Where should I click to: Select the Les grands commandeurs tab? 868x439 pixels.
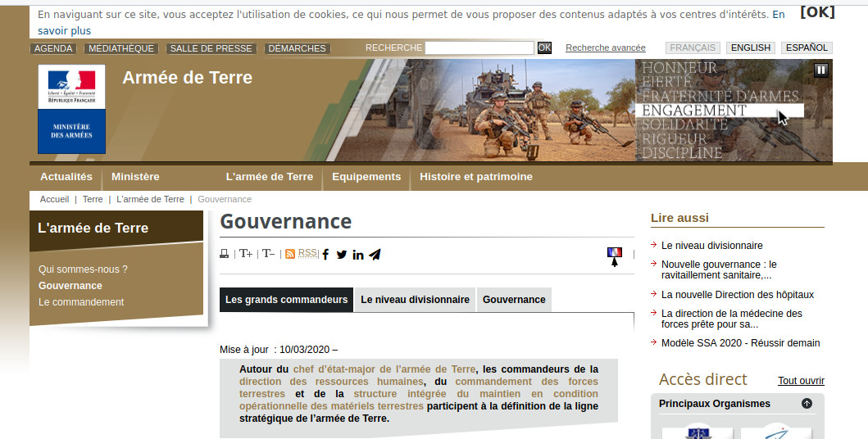286,300
